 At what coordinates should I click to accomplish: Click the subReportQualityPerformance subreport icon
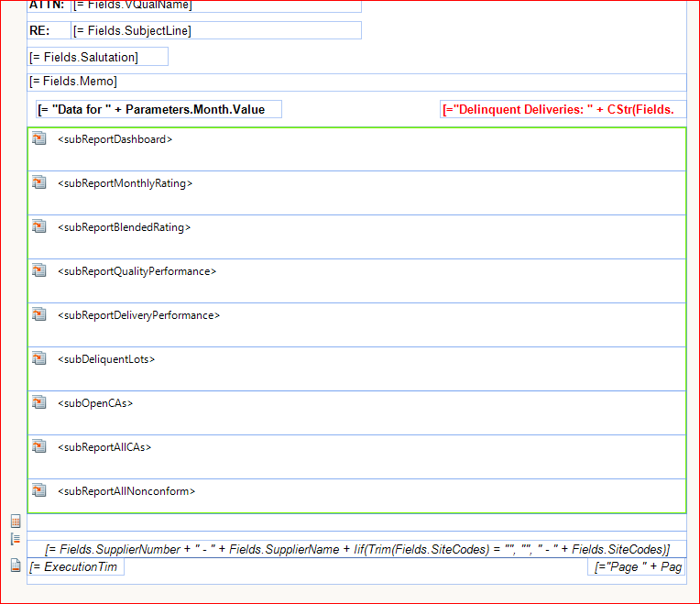coord(38,270)
